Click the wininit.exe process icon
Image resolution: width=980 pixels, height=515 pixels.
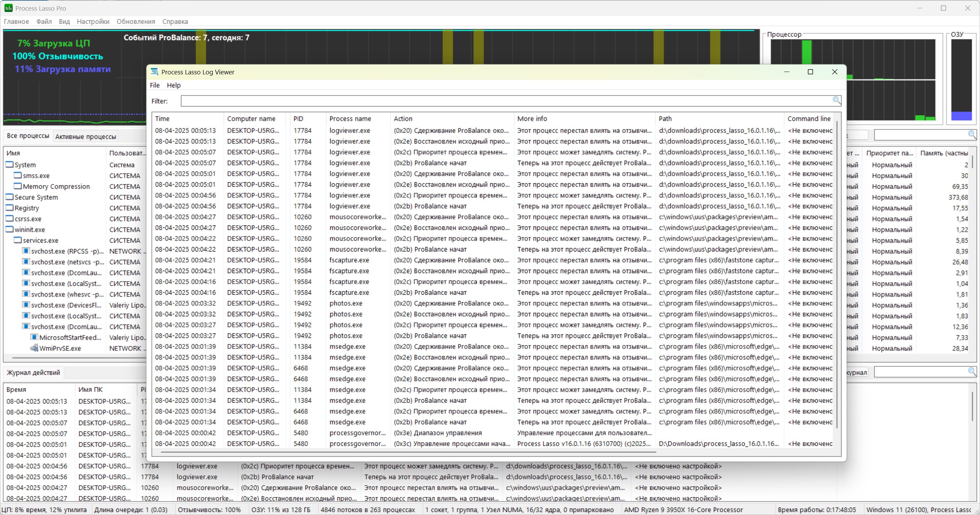click(x=10, y=230)
